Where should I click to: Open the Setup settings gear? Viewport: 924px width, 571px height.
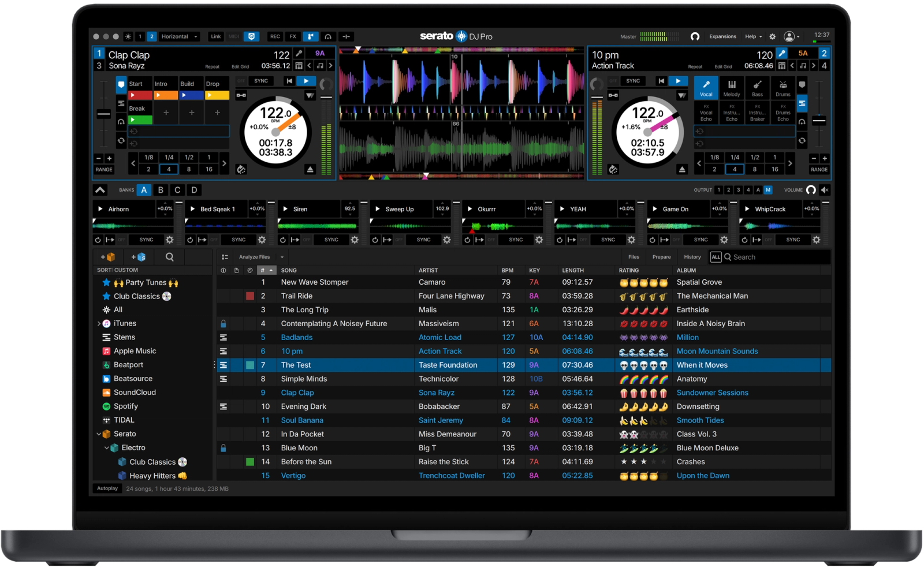(x=772, y=36)
